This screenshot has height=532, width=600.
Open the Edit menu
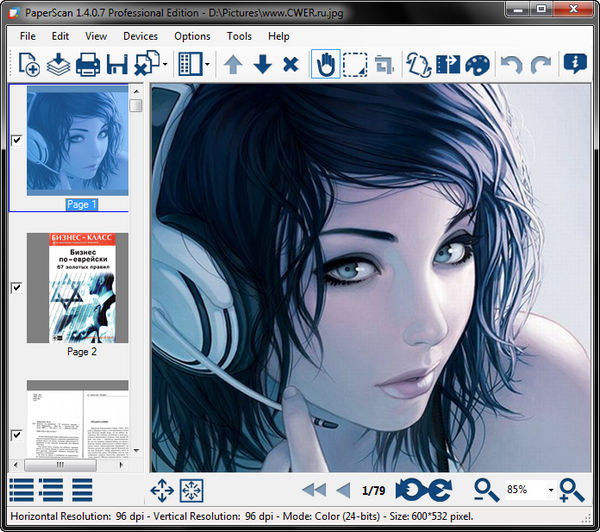pyautogui.click(x=60, y=36)
